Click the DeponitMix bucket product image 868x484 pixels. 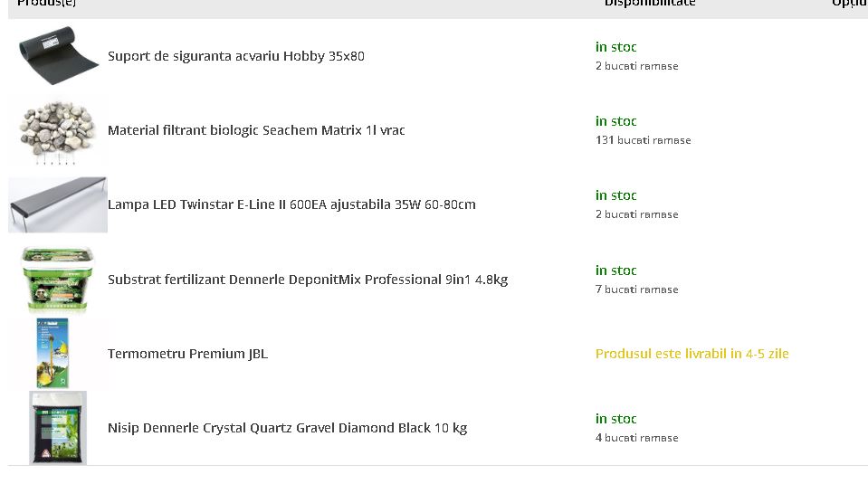pos(58,280)
